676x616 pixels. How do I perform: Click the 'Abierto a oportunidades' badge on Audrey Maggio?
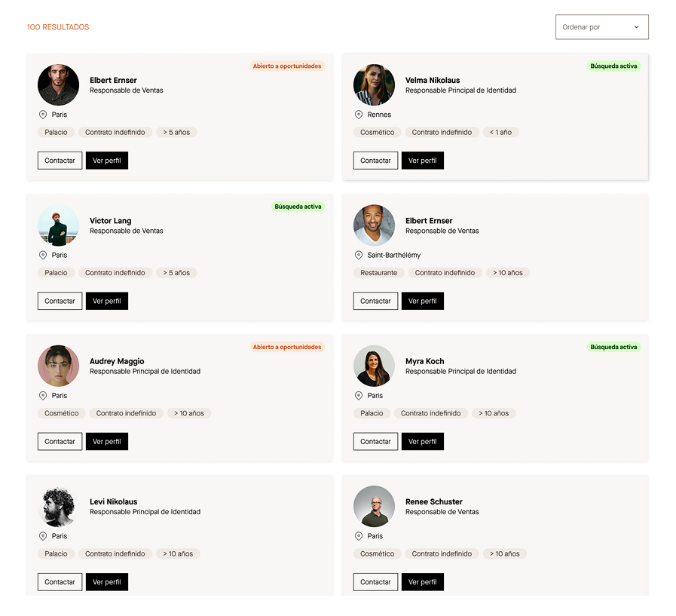pos(287,348)
